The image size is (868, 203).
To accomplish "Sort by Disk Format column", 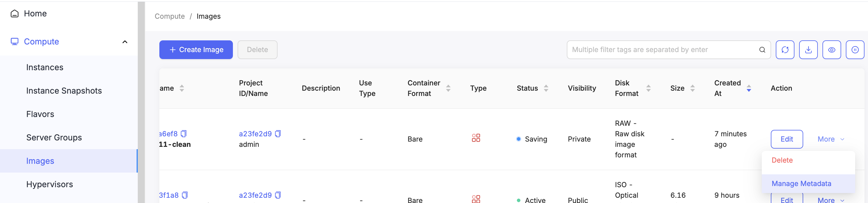I will point(648,88).
